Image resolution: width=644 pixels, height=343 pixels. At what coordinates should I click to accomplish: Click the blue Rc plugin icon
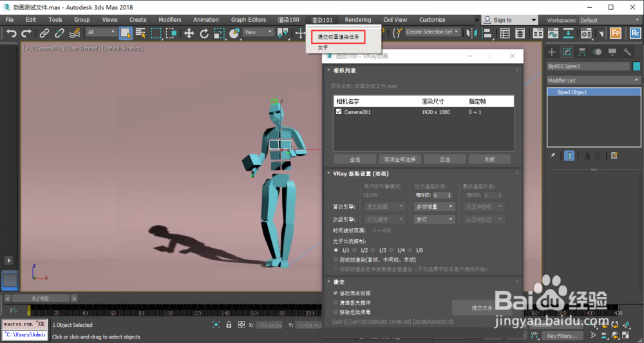pos(636,34)
